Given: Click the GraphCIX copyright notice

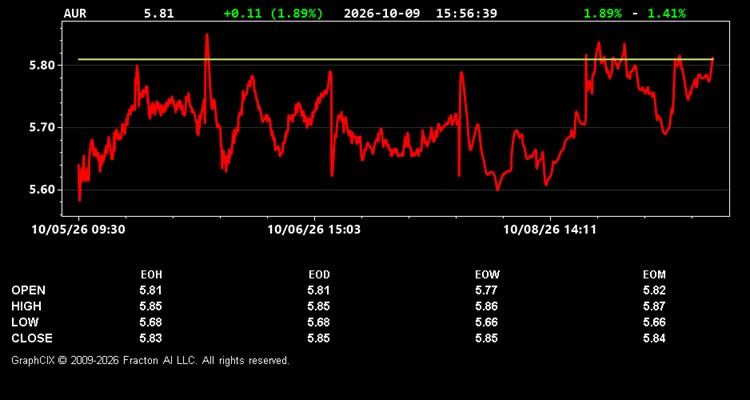Looking at the screenshot, I should coord(151,360).
